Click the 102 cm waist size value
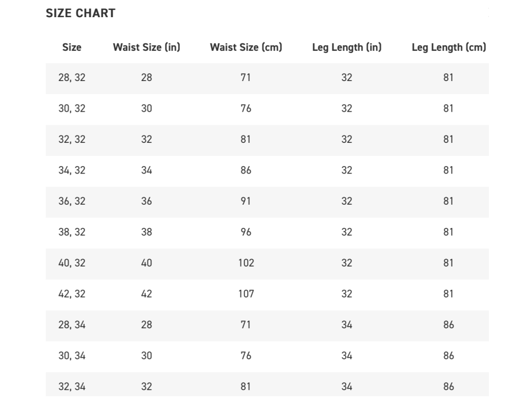532x399 pixels. [246, 263]
